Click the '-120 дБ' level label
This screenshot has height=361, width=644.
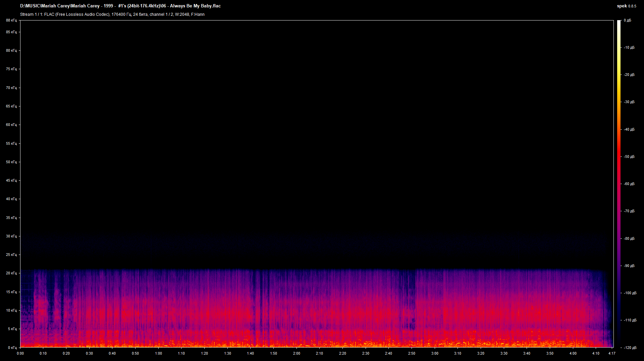pyautogui.click(x=630, y=348)
